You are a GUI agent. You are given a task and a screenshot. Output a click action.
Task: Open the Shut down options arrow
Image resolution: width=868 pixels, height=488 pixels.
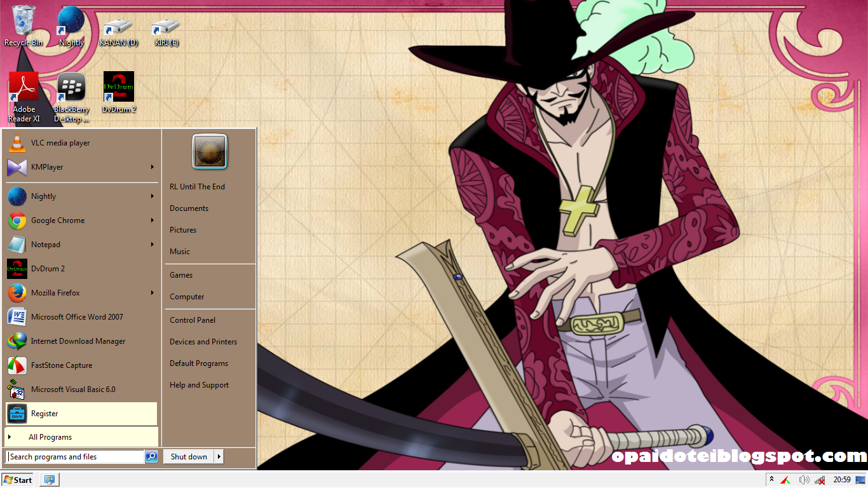click(x=219, y=456)
